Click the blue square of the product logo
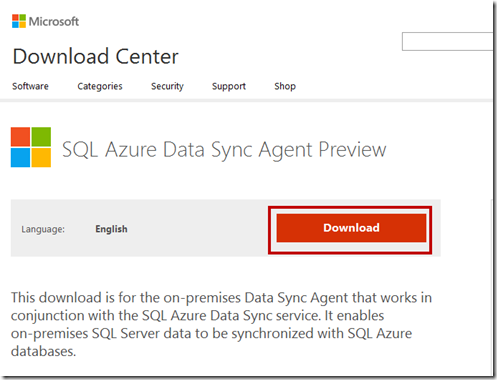 pyautogui.click(x=20, y=157)
